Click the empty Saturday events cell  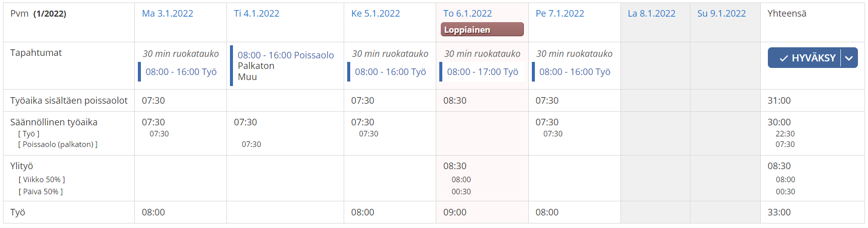(x=655, y=66)
